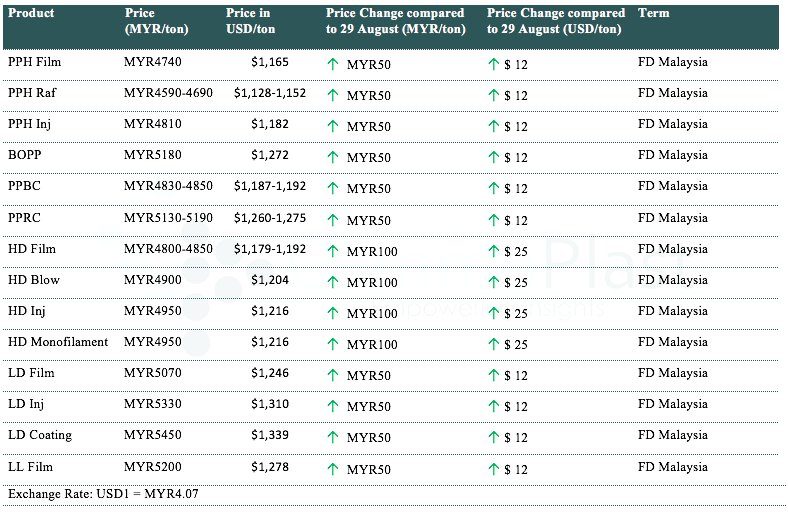The height and width of the screenshot is (512, 788).
Task: Select the $1,246 USD price for LD Film
Action: [269, 373]
